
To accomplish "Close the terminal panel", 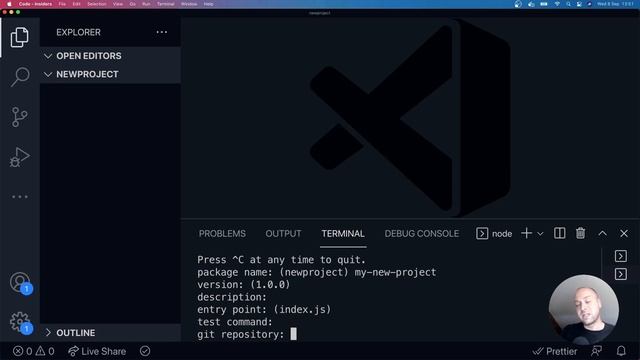I will tap(624, 233).
